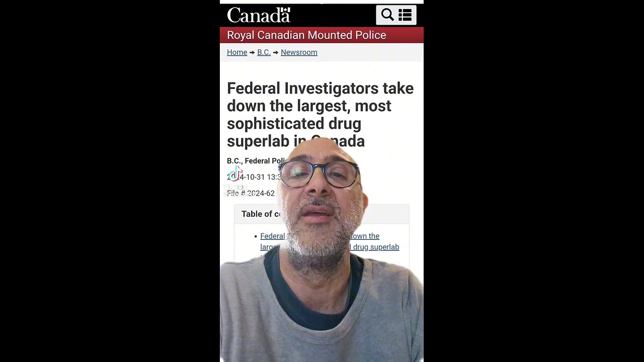Click the Royal Canadian Mounted Police banner
This screenshot has width=644, height=362.
click(321, 35)
